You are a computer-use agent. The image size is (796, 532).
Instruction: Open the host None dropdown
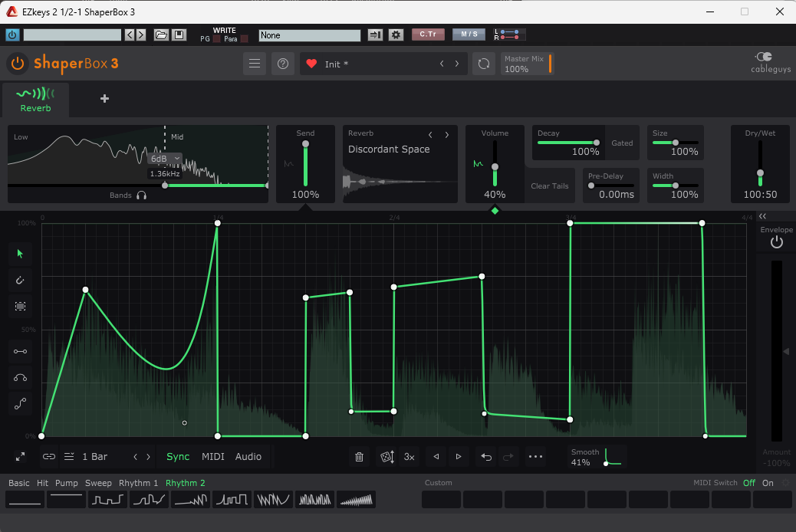pos(310,35)
